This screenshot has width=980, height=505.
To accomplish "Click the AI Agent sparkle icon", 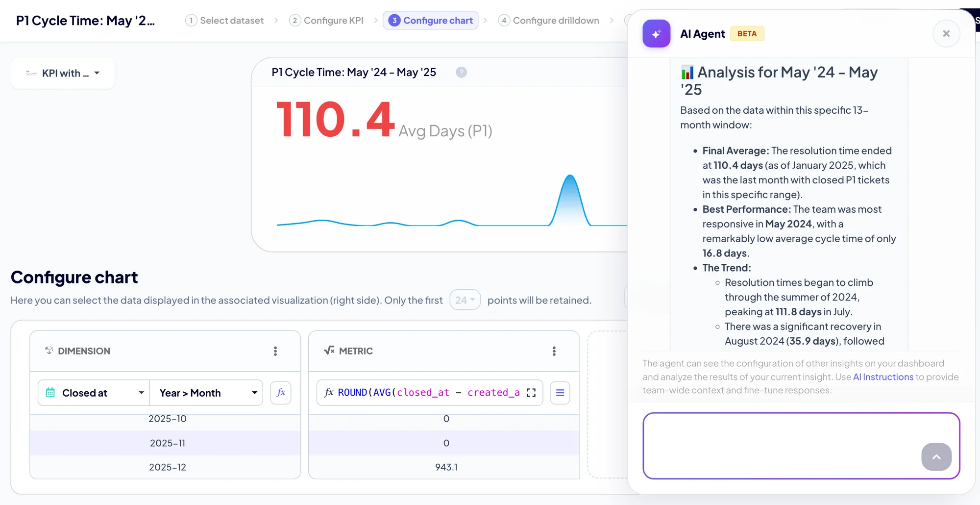I will point(657,33).
